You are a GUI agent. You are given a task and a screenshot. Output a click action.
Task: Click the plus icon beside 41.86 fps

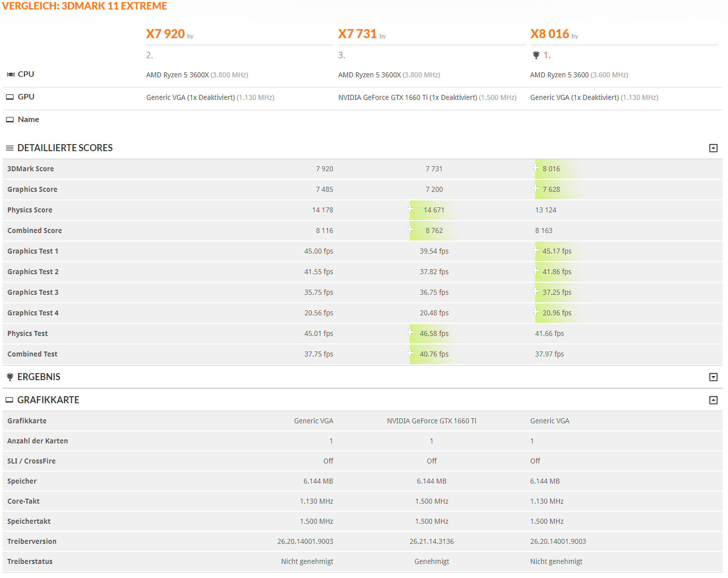tap(535, 271)
